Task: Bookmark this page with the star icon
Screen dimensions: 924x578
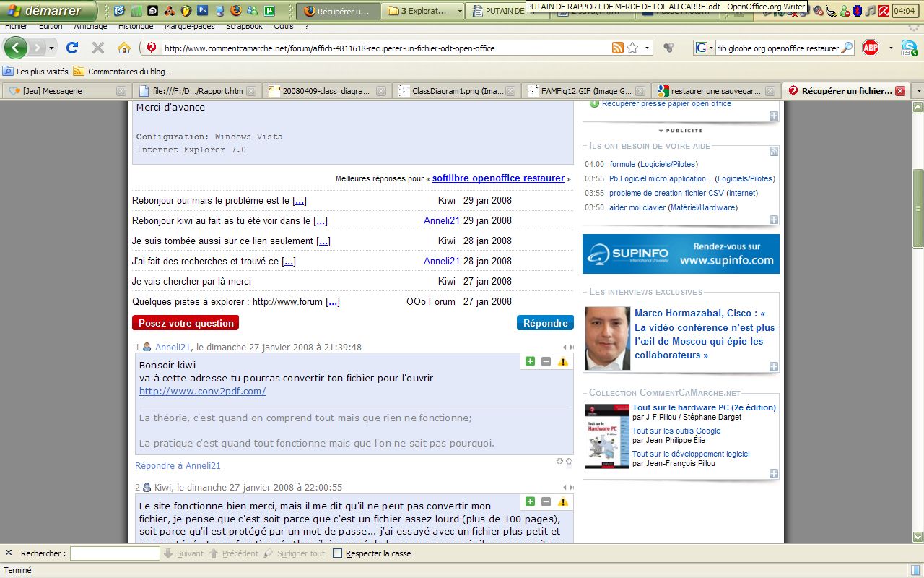Action: tap(632, 48)
